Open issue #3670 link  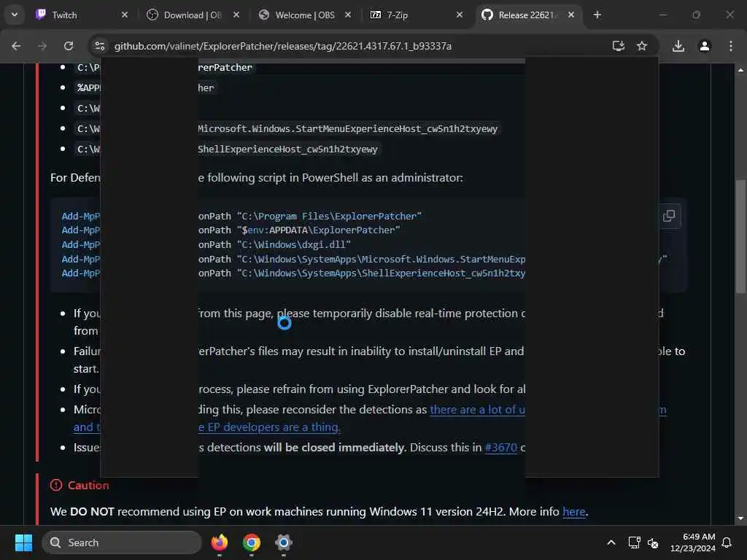click(500, 448)
